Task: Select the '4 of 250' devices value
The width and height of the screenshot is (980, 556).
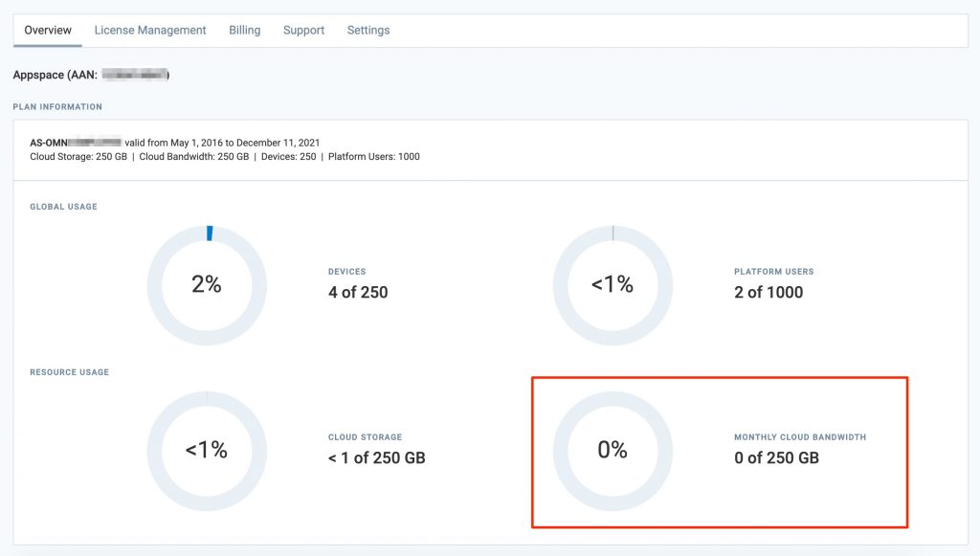Action: point(358,293)
